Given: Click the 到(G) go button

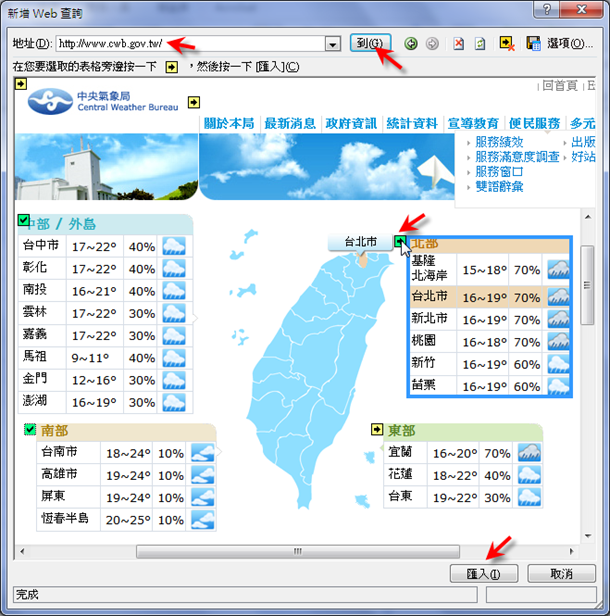Looking at the screenshot, I should tap(370, 43).
